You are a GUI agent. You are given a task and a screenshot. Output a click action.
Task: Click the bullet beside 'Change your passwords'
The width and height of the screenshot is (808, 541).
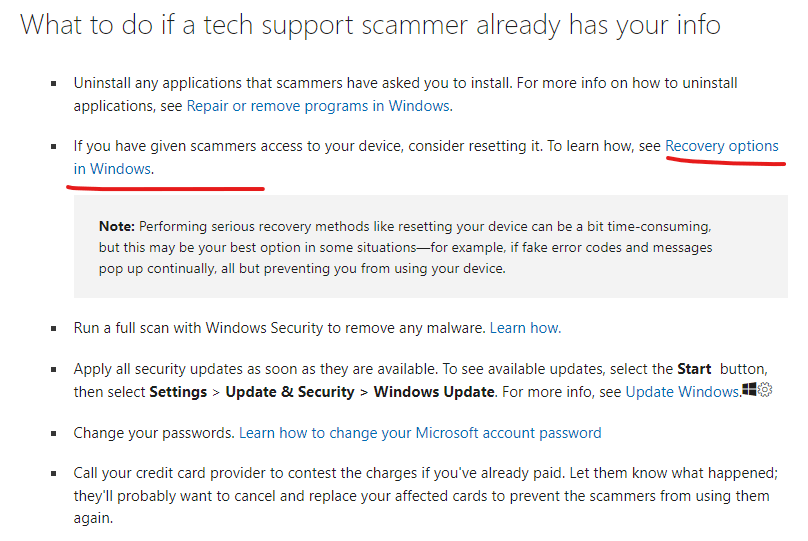pyautogui.click(x=54, y=433)
